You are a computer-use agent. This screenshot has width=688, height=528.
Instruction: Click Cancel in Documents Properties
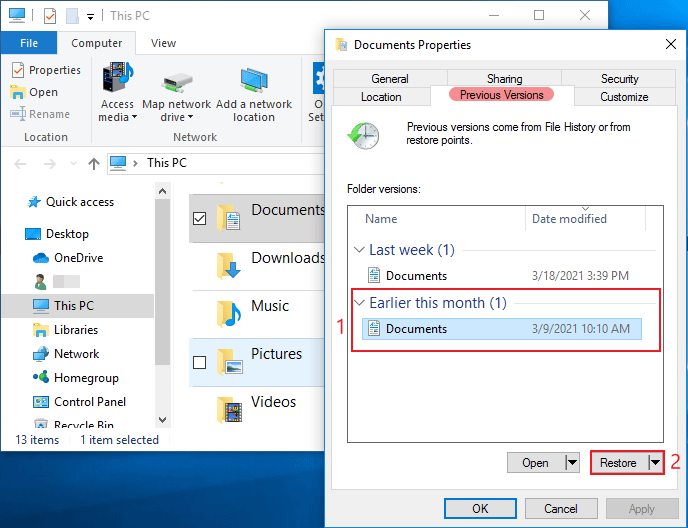(561, 509)
